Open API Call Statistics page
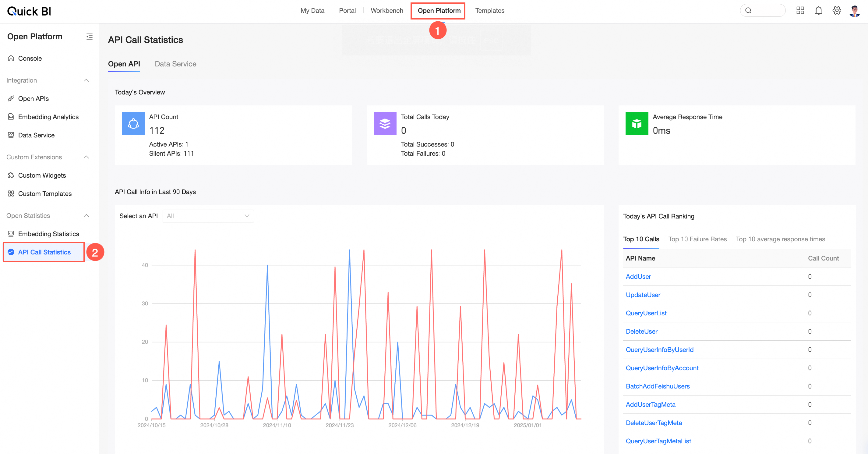 coord(44,252)
